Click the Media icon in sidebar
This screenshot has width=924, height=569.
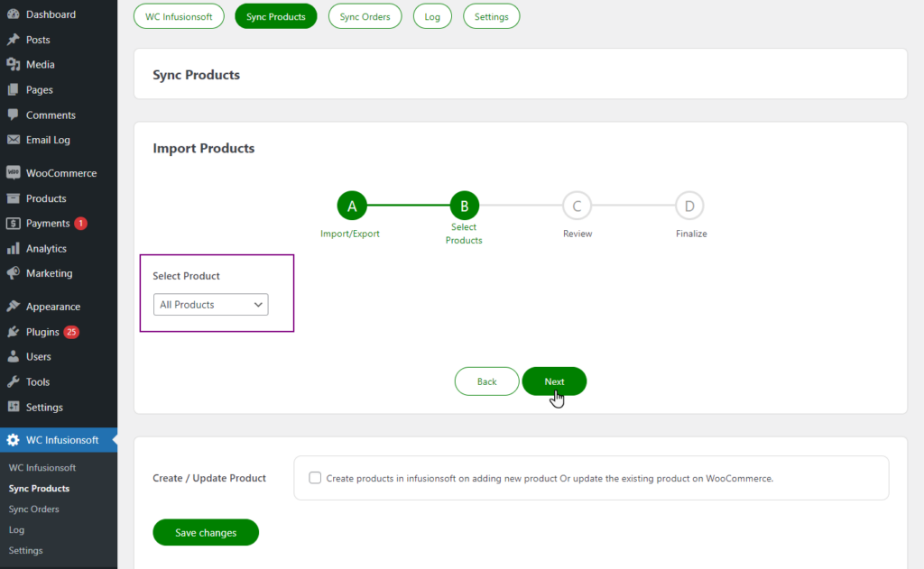pyautogui.click(x=13, y=64)
